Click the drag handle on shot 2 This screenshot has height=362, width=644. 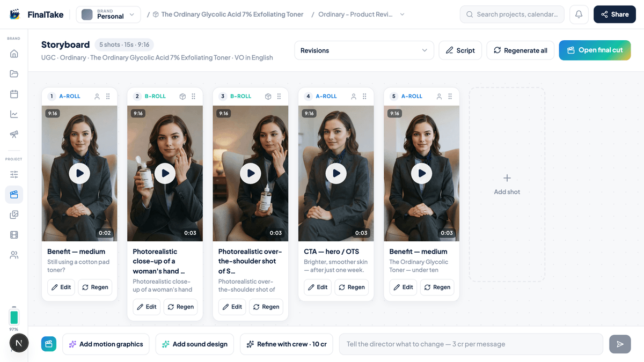pyautogui.click(x=194, y=97)
